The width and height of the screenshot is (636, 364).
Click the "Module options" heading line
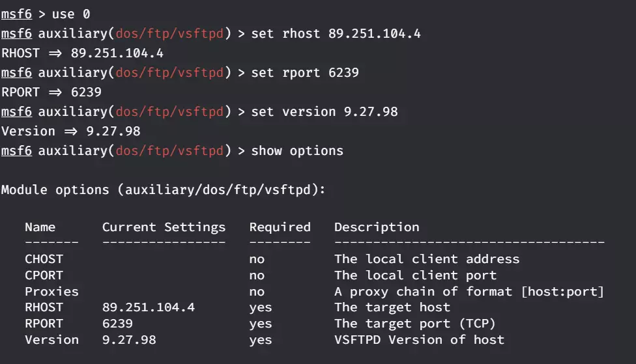163,189
